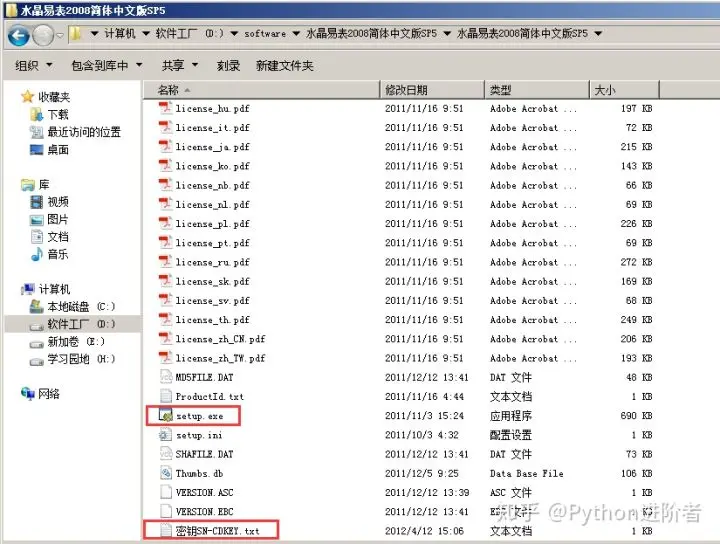Open the 共享 menu
This screenshot has height=544, width=720.
pos(180,66)
